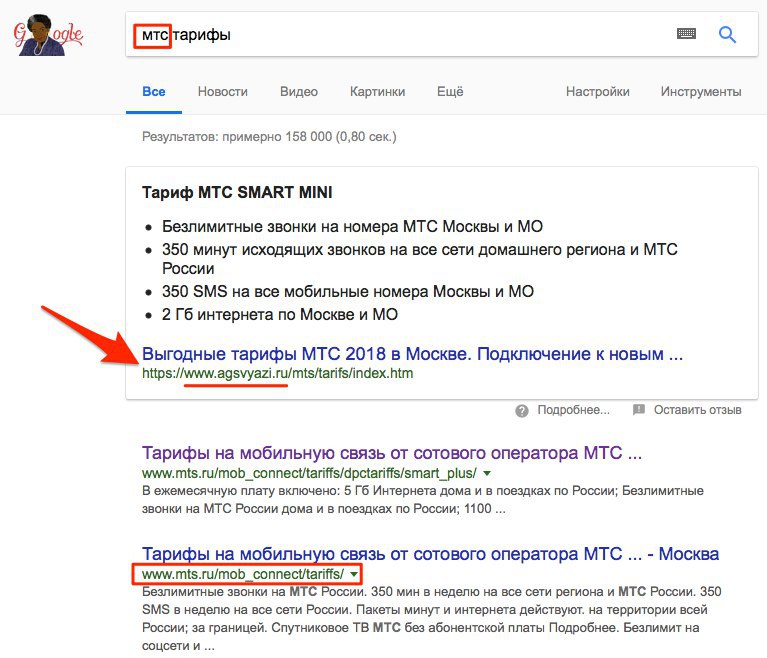Open the result titled '... МТС ... - Москва'
The image size is (767, 658).
pos(430,554)
